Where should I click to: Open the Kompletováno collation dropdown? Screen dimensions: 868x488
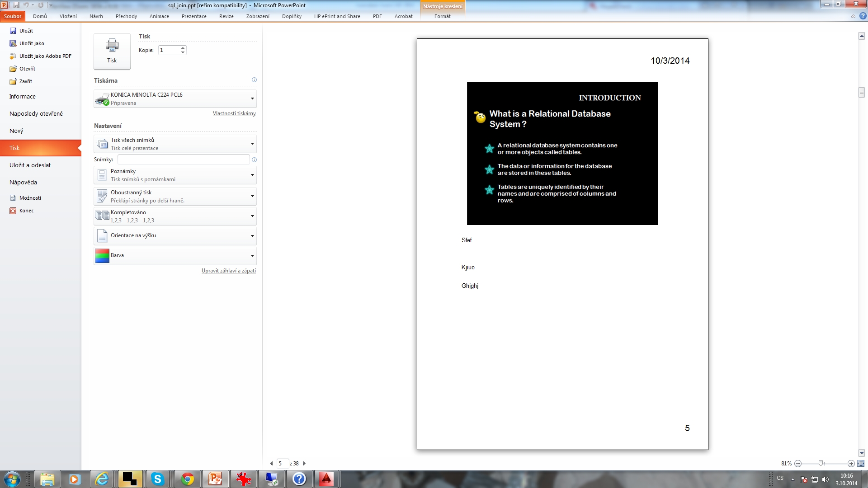tap(175, 216)
